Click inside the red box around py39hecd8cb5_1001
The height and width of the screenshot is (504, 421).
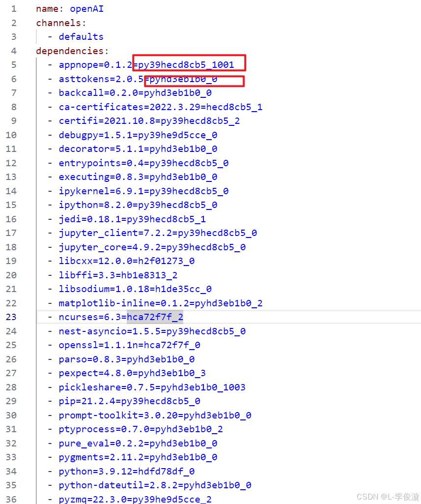[189, 64]
